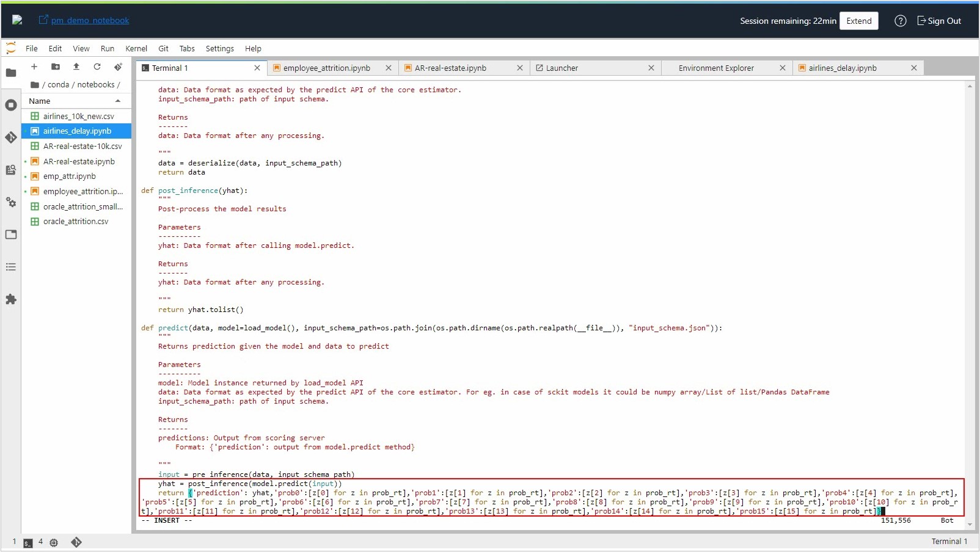Open the Extension Manager puzzle icon

click(11, 299)
